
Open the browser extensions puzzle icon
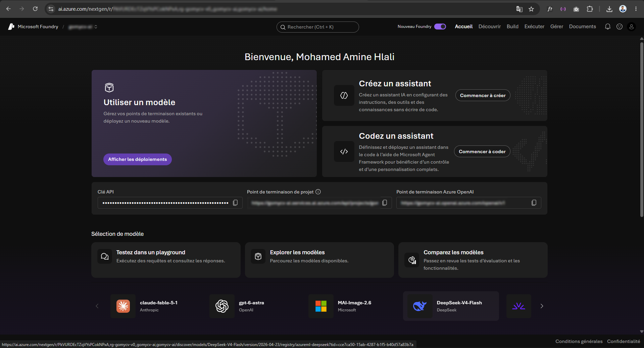(x=590, y=9)
